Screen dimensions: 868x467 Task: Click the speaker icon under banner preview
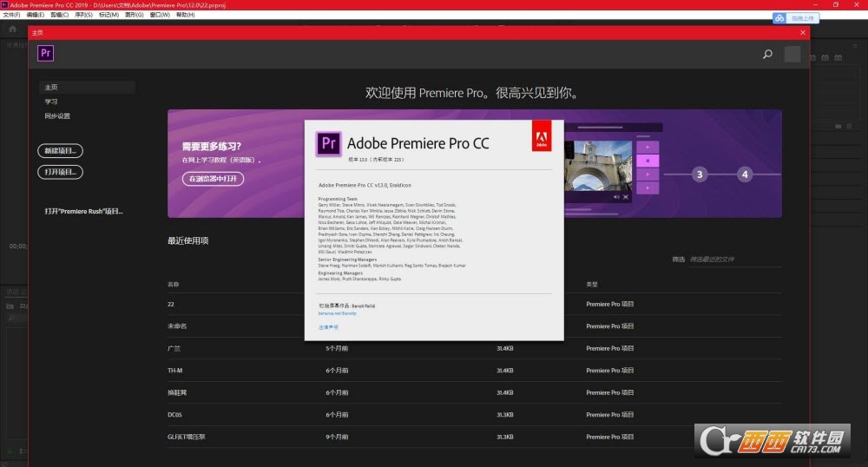click(x=616, y=197)
